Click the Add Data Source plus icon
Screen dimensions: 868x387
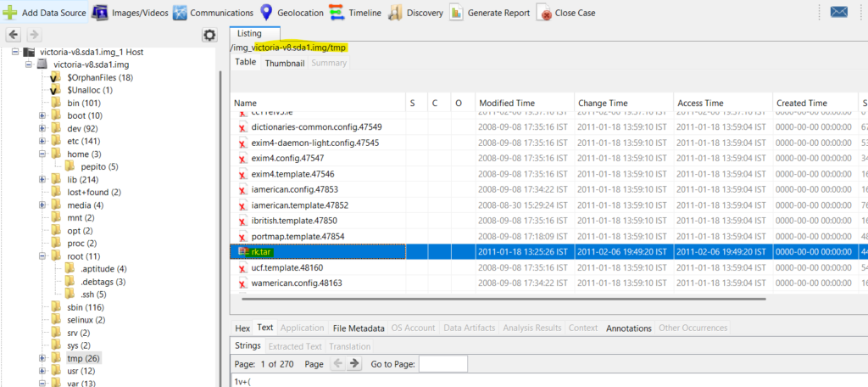tap(9, 12)
